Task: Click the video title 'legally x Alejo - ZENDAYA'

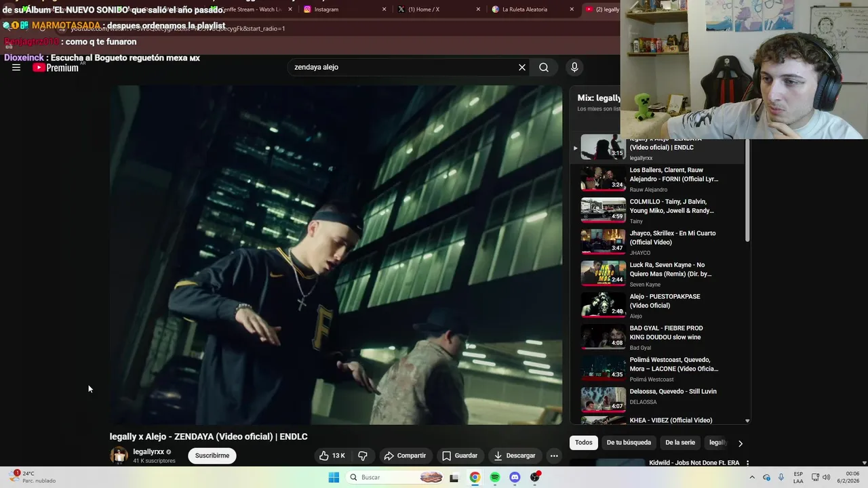Action: point(208,436)
